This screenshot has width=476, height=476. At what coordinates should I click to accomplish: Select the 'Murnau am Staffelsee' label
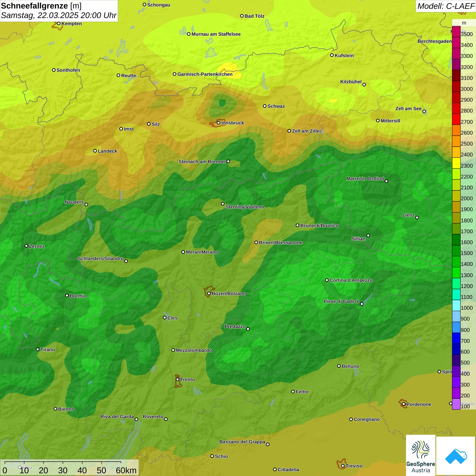(x=216, y=34)
